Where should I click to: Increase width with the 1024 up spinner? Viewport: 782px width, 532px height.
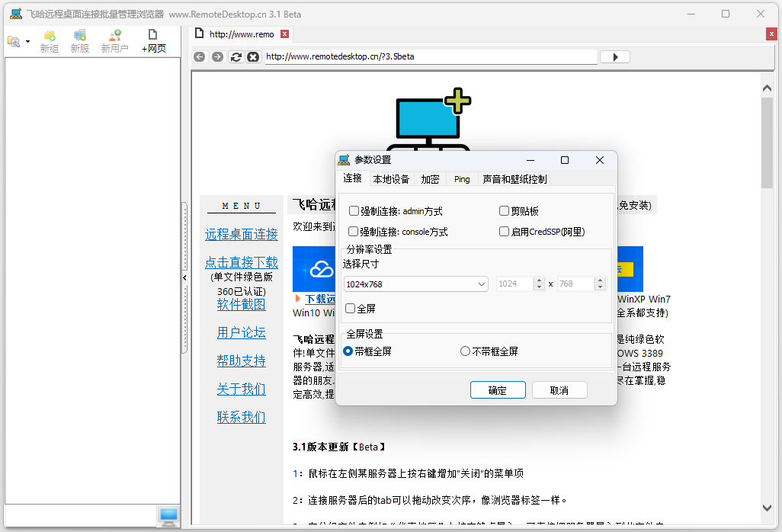[539, 280]
